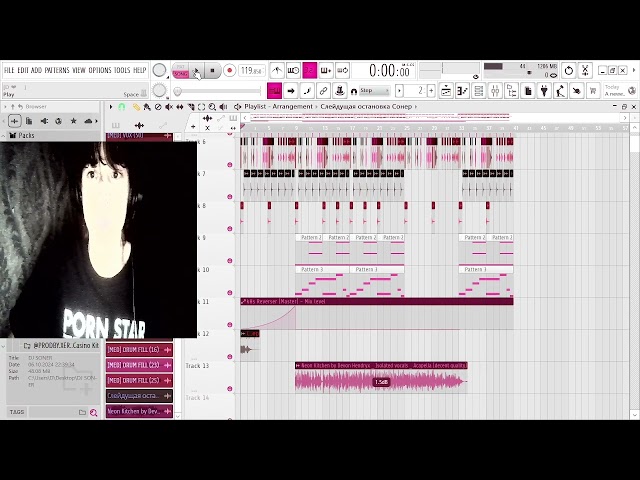Click the Слейдущая остановка Сонер arrangement name
This screenshot has width=640, height=480.
pos(366,107)
